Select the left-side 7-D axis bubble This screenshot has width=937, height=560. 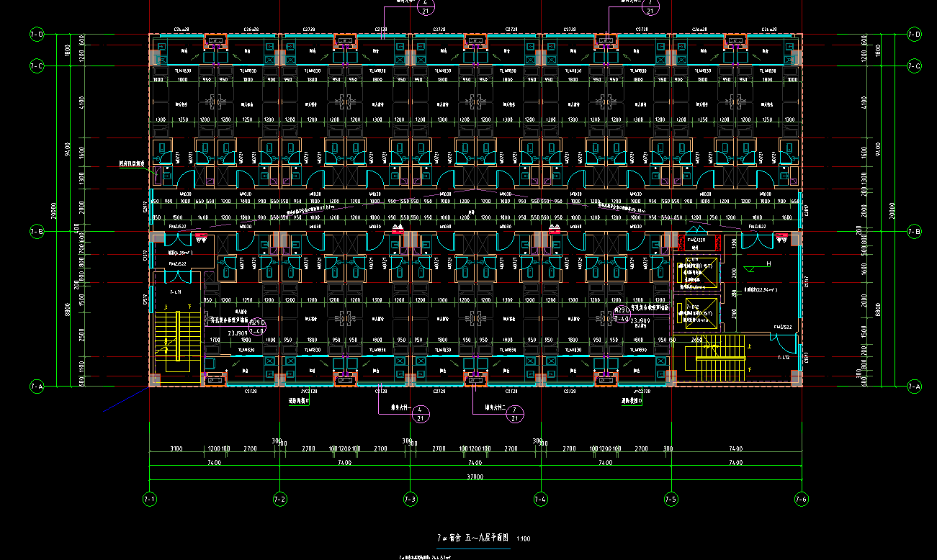36,35
